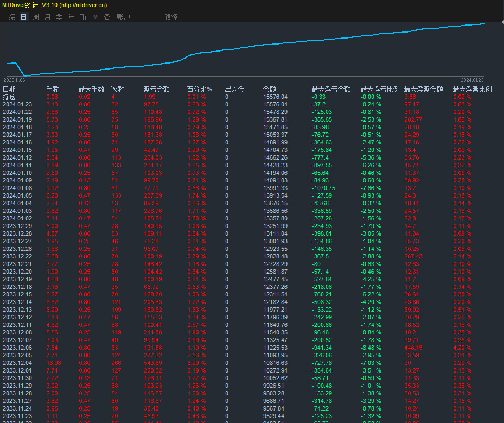The height and width of the screenshot is (423, 504).
Task: Select the 币 currency tab
Action: pyautogui.click(x=83, y=17)
